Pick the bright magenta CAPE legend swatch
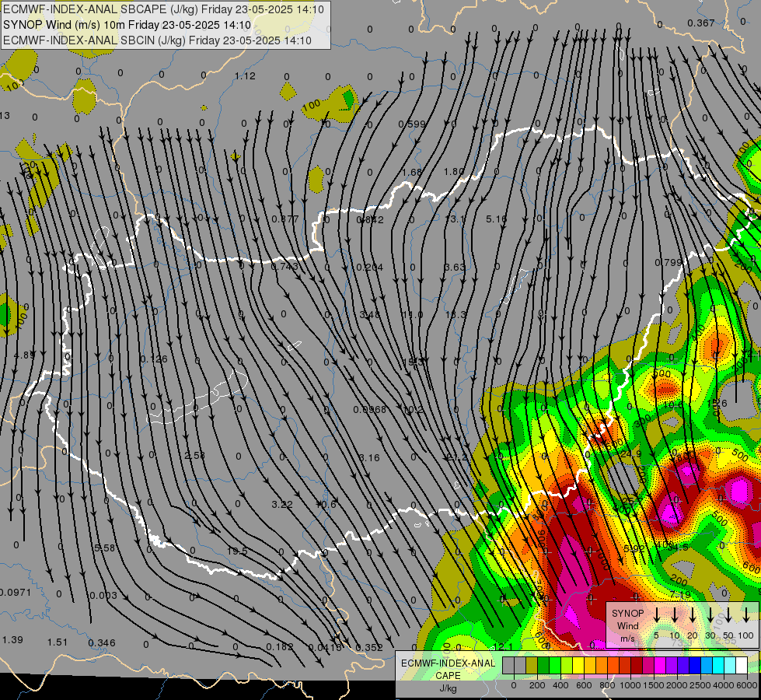The image size is (761, 700). pyautogui.click(x=660, y=666)
